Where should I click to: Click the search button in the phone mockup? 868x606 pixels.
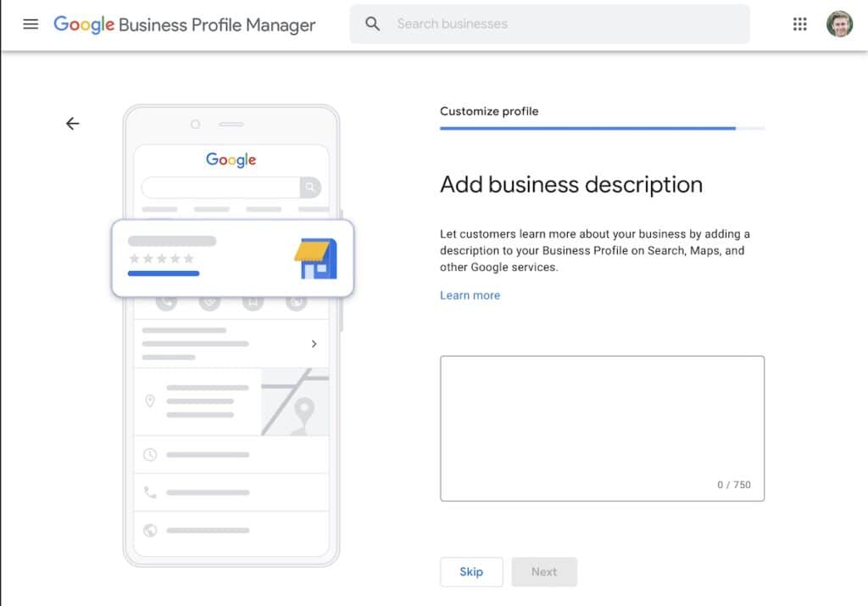pyautogui.click(x=311, y=187)
